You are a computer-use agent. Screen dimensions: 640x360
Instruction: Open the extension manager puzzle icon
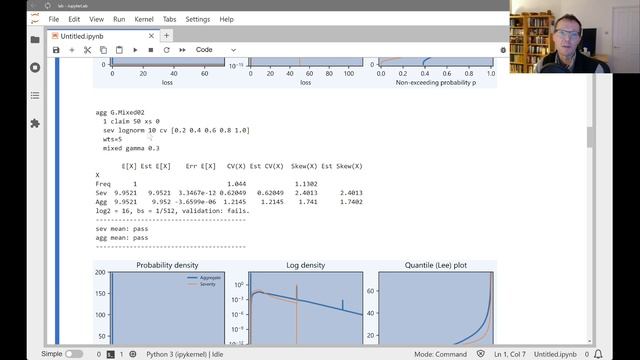tap(35, 123)
